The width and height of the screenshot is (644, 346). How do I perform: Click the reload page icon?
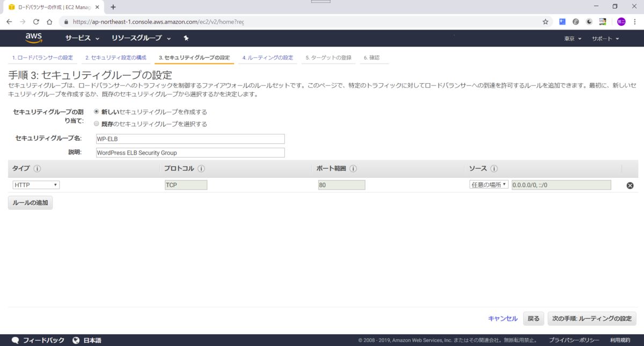(35, 21)
